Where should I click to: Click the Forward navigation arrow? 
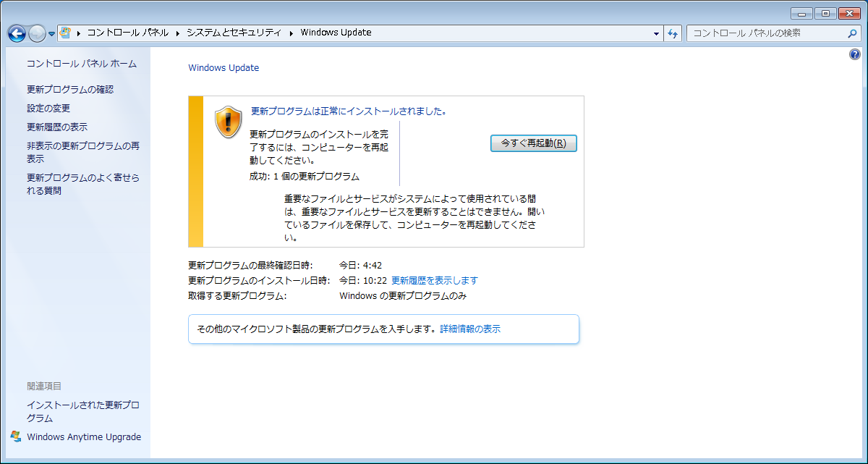pyautogui.click(x=37, y=33)
